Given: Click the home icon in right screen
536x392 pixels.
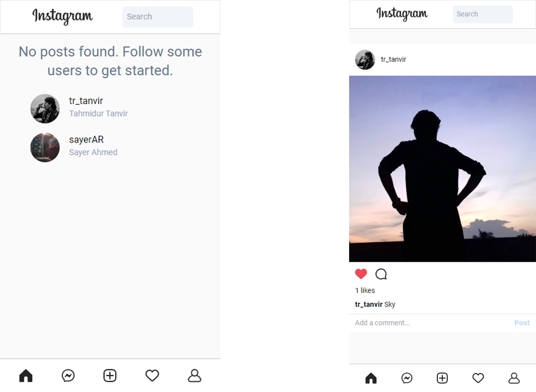Looking at the screenshot, I should coord(371,378).
